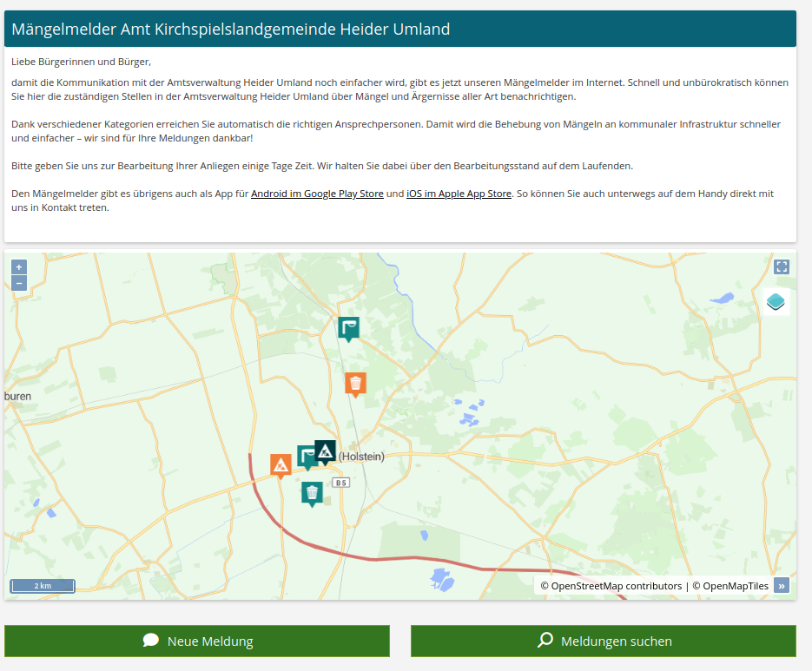Click the B 5 road label on map

[340, 483]
